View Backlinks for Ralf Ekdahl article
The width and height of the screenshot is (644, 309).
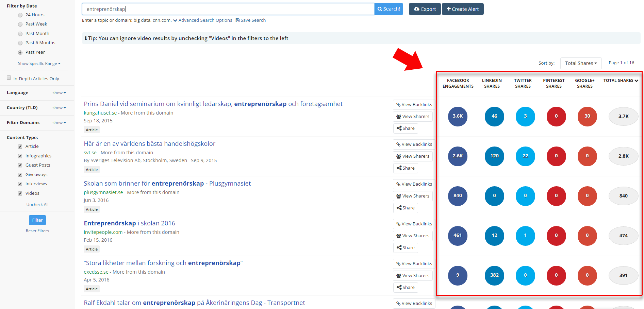(414, 304)
